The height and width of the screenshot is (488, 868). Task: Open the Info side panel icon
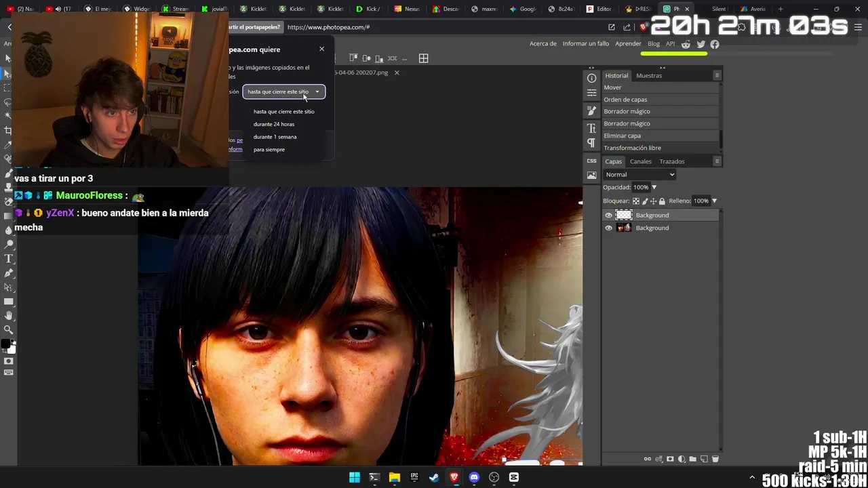point(591,78)
